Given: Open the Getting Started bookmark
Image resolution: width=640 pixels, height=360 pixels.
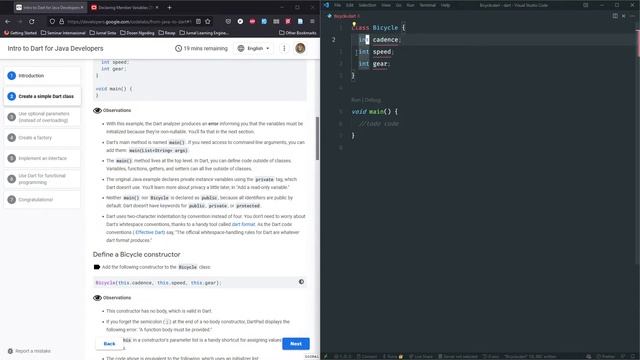Looking at the screenshot, I should 20,33.
